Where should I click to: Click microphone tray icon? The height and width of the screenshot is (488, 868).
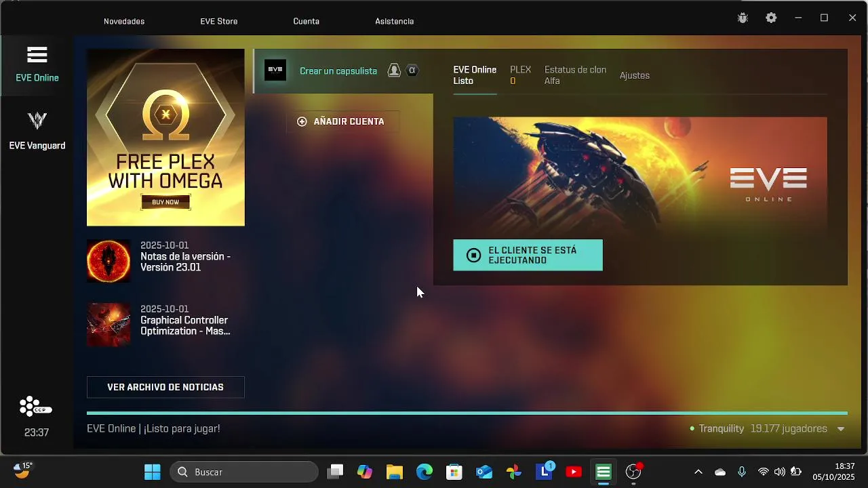pos(742,472)
